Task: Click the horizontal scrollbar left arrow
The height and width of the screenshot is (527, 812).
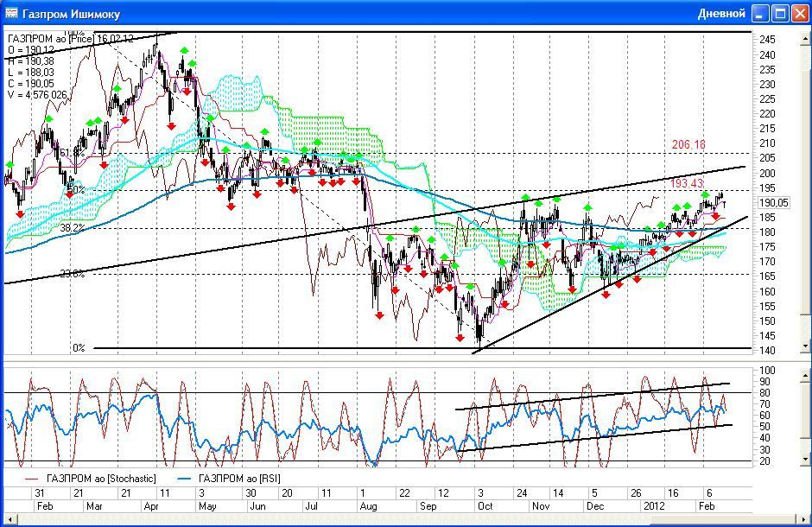Action: click(x=10, y=518)
